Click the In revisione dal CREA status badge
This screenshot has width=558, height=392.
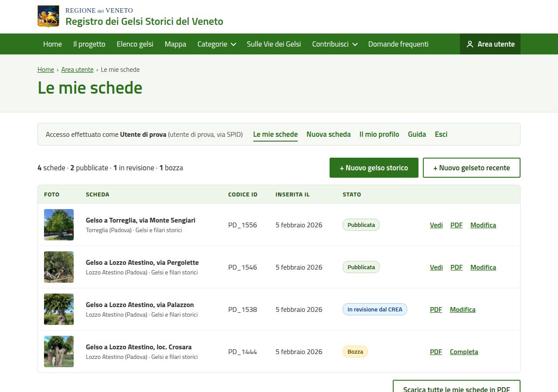[375, 309]
